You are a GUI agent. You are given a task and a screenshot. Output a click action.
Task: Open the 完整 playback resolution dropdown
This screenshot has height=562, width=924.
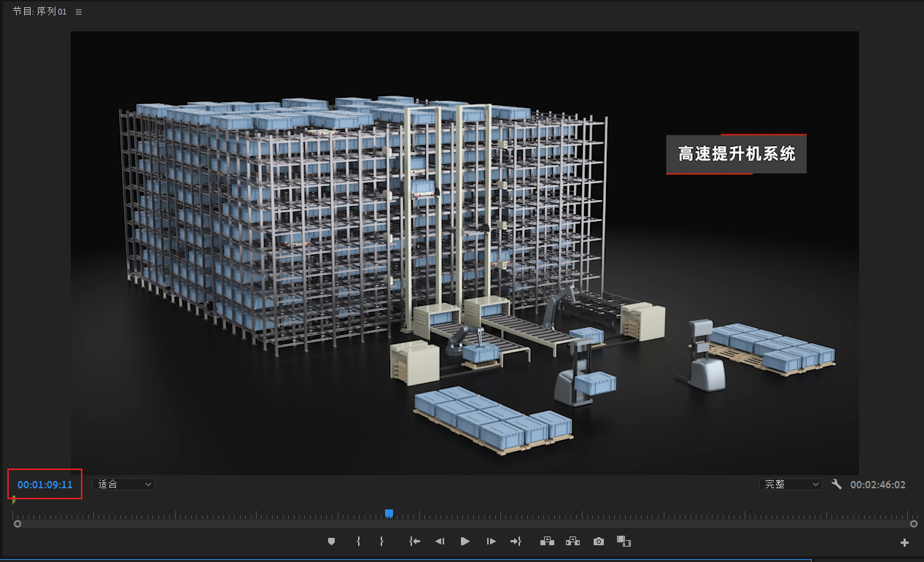tap(791, 485)
